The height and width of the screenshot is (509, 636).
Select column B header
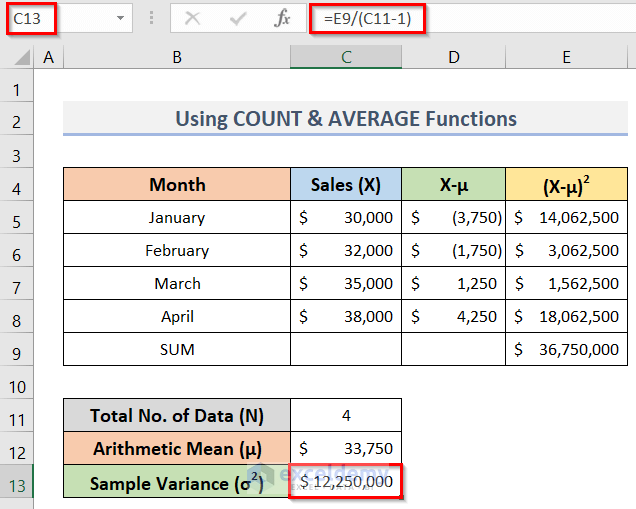177,58
